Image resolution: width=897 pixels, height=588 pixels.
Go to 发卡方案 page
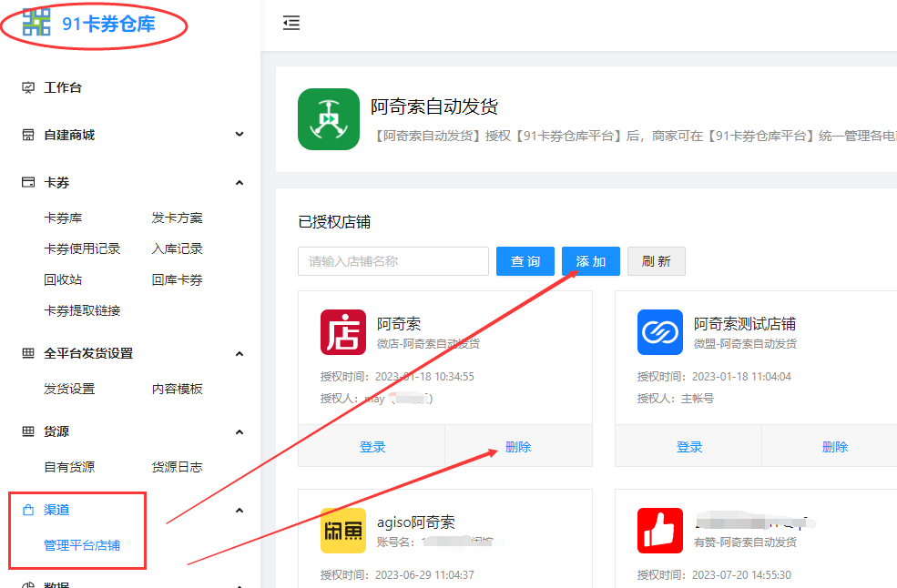coord(178,218)
